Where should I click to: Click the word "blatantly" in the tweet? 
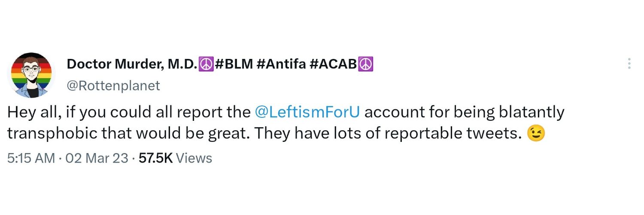532,113
